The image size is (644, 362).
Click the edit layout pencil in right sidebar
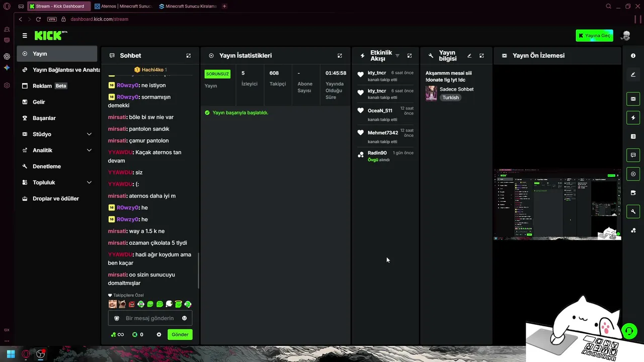pyautogui.click(x=633, y=74)
